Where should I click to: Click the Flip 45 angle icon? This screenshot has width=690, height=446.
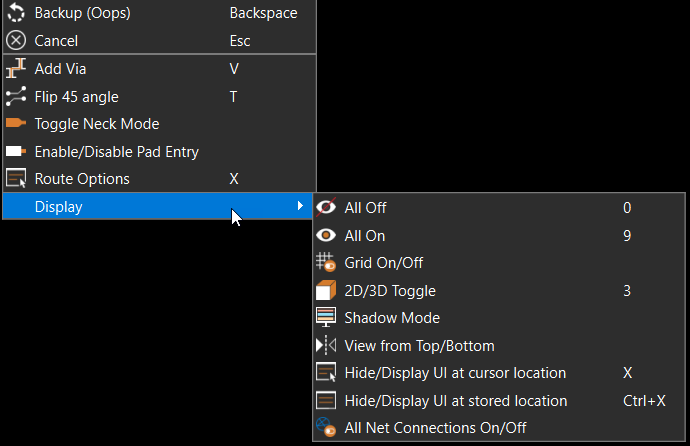click(x=16, y=96)
